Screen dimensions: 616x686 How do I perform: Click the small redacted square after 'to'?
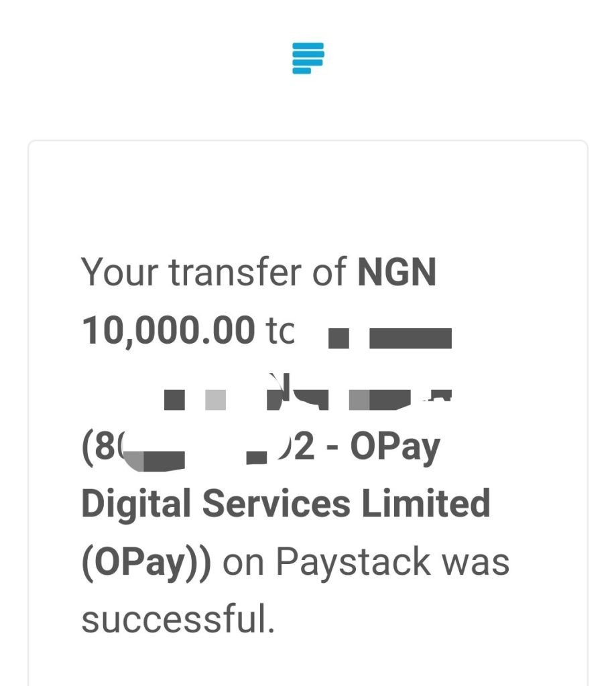pos(338,338)
